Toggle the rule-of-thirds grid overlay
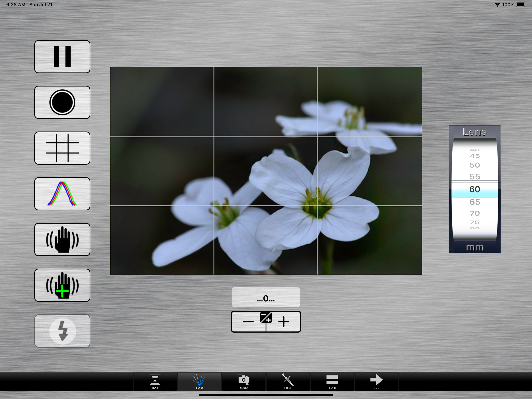Viewport: 532px width, 399px height. point(62,148)
